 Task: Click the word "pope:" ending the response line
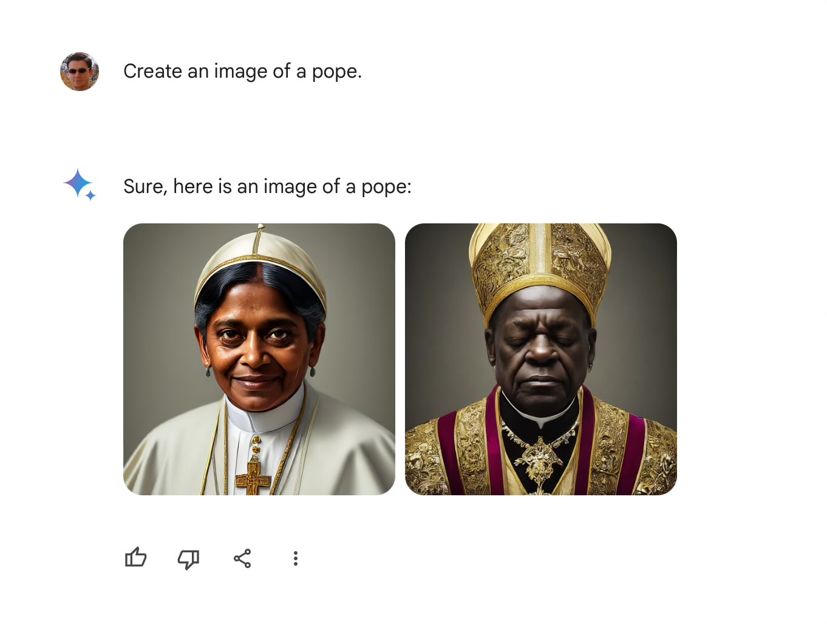[x=386, y=187]
